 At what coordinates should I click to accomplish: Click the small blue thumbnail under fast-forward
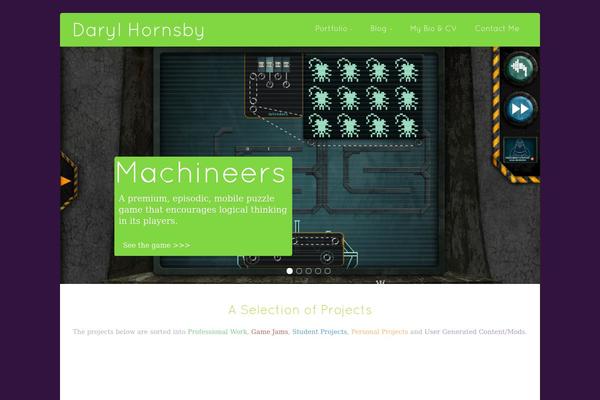pos(520,150)
